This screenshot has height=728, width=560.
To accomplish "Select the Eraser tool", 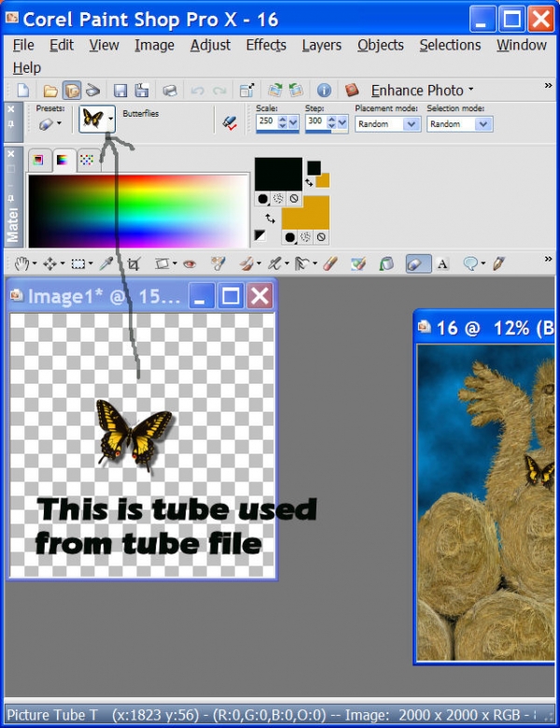I will click(330, 264).
